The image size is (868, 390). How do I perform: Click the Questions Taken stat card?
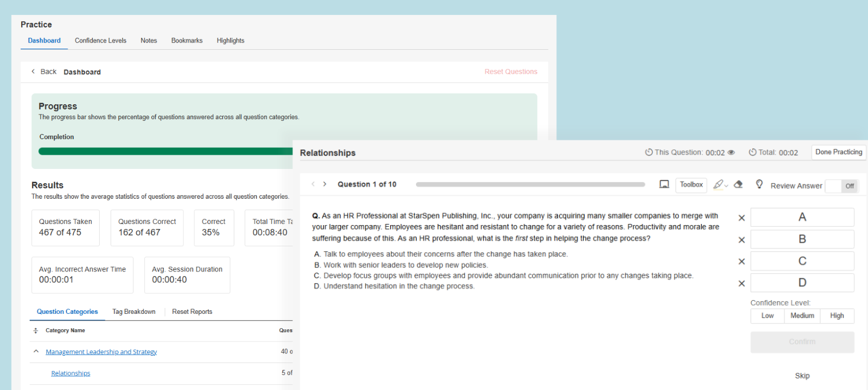tap(65, 227)
